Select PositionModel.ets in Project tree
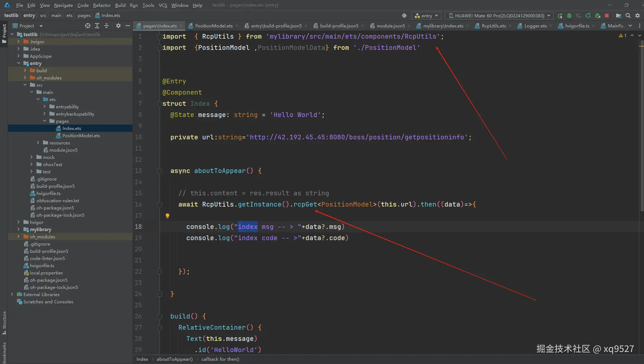Screen dimensions: 644x364 tap(81, 135)
